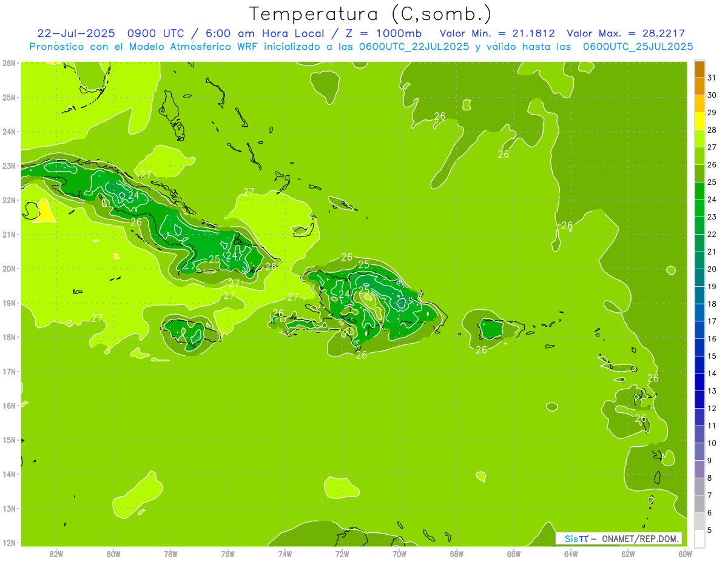This screenshot has width=728, height=562.
Task: Click the '12' color bar value
Action: pos(712,408)
